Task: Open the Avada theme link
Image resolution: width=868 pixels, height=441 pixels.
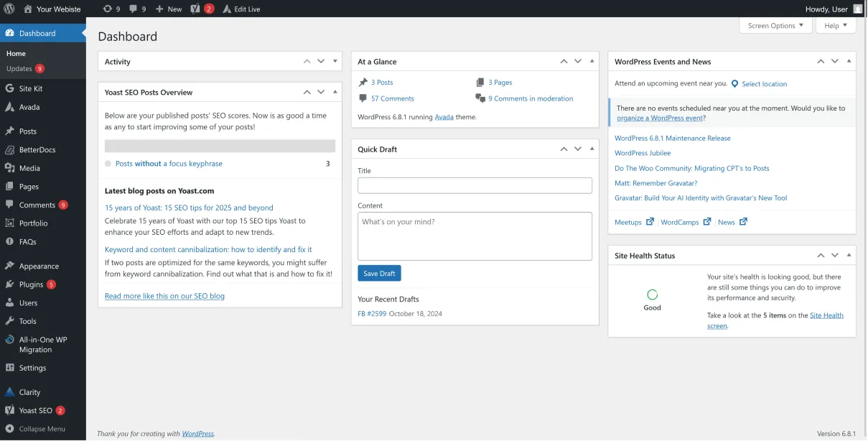Action: (444, 117)
